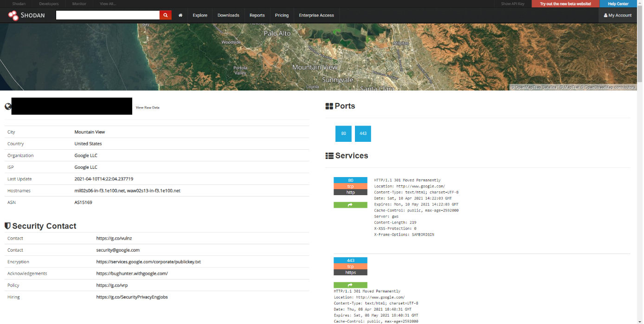Click the globe icon beside the redacted IP
This screenshot has width=644, height=324.
pyautogui.click(x=8, y=107)
